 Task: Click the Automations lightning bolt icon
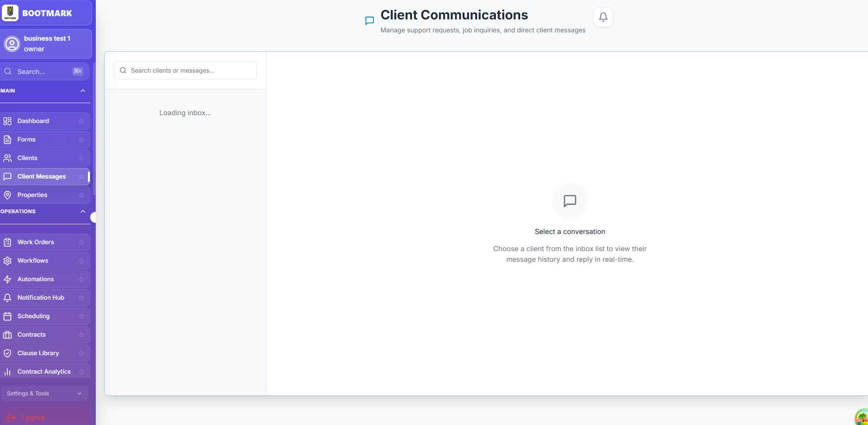pyautogui.click(x=7, y=279)
